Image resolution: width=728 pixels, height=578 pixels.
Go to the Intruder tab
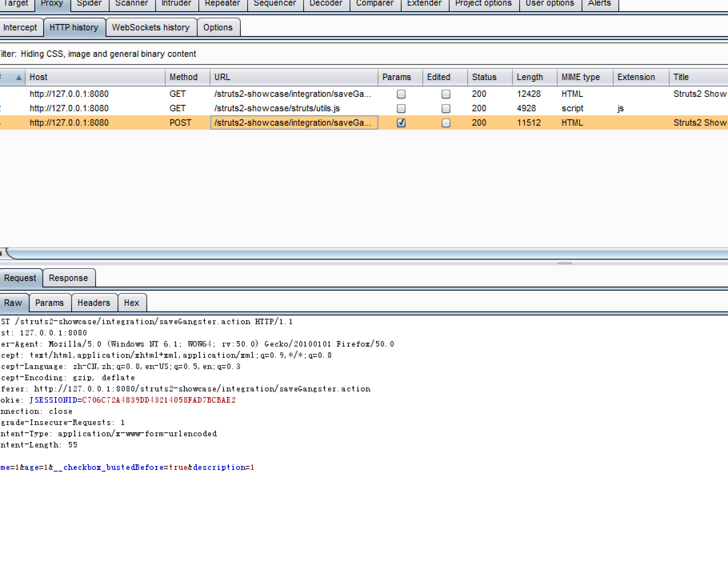pos(176,4)
